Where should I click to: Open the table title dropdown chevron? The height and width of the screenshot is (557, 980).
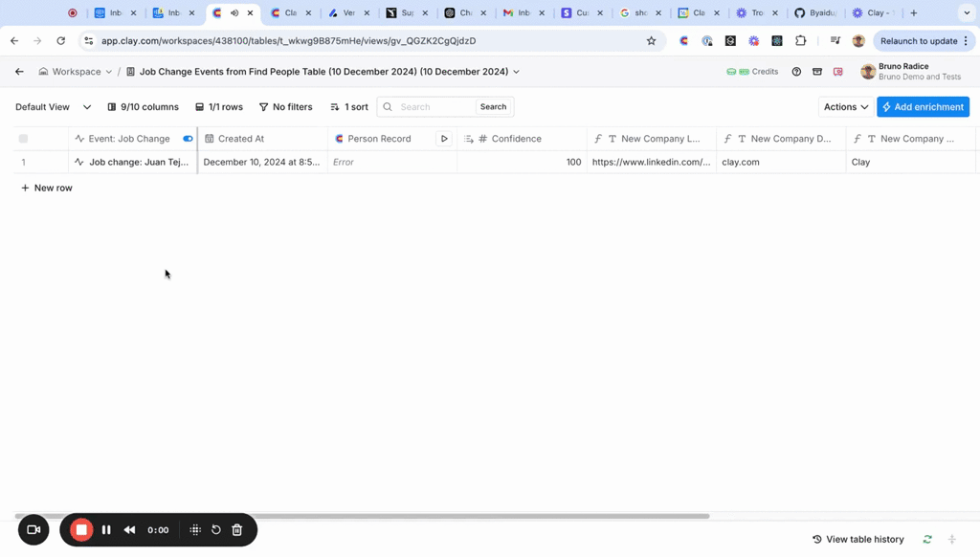[x=517, y=71]
